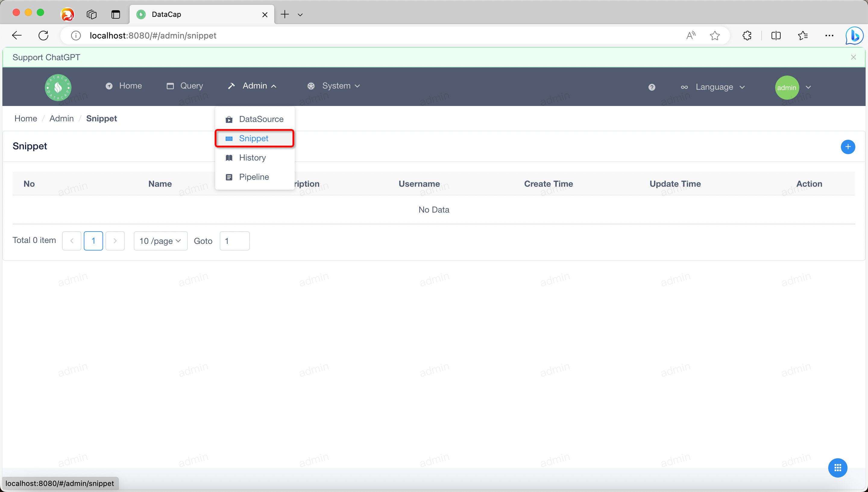Click the admin user avatar
868x492 pixels.
pyautogui.click(x=787, y=88)
